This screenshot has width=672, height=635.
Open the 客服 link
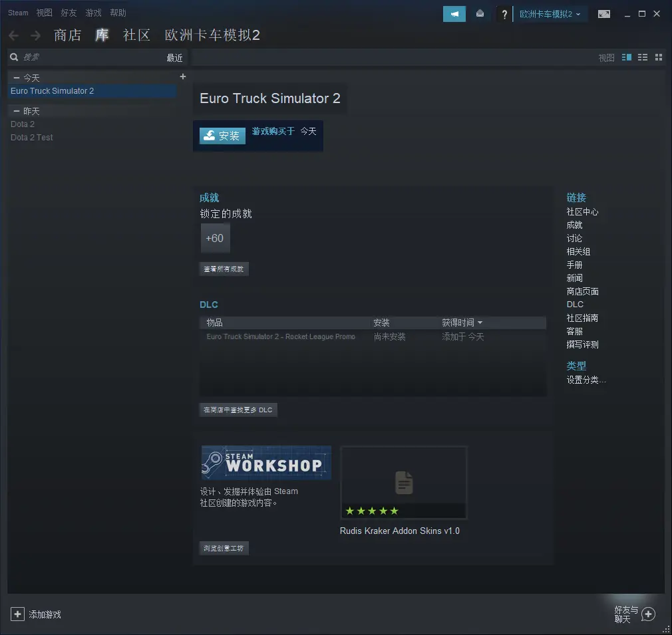point(574,331)
